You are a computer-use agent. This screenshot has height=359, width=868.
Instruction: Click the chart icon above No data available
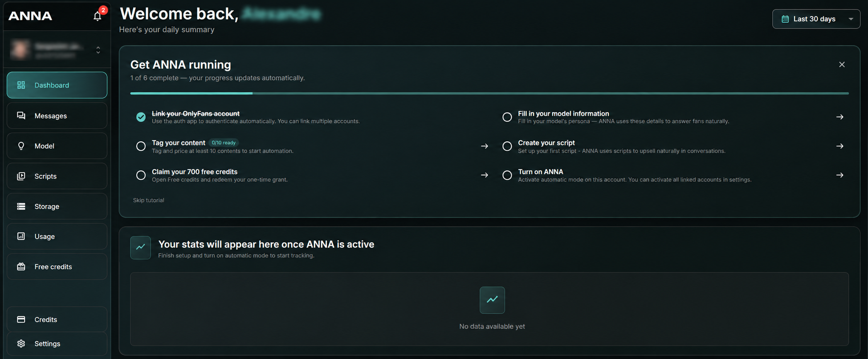(x=492, y=300)
